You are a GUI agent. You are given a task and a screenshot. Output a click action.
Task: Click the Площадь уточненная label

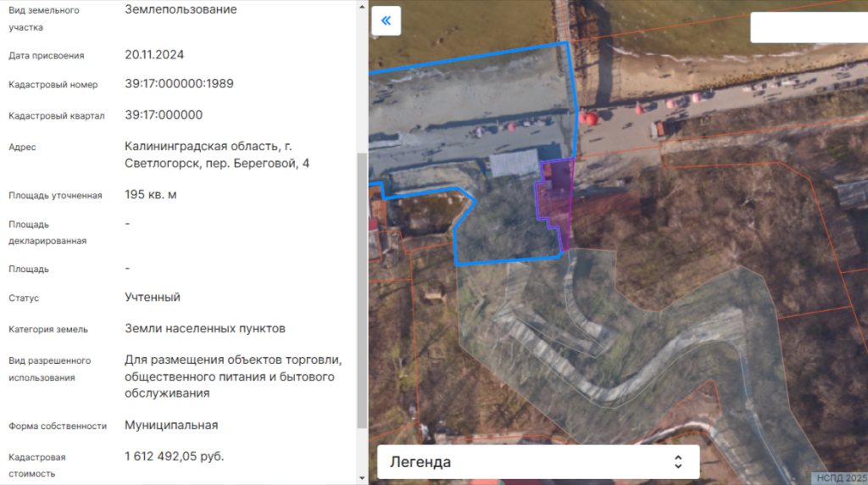point(55,195)
